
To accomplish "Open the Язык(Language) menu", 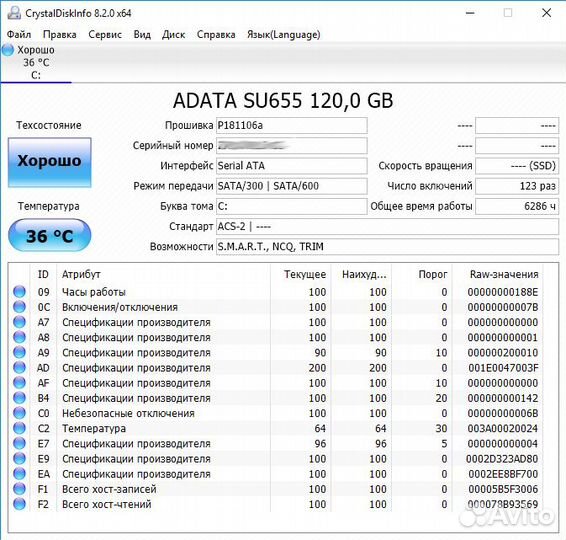I will [283, 35].
